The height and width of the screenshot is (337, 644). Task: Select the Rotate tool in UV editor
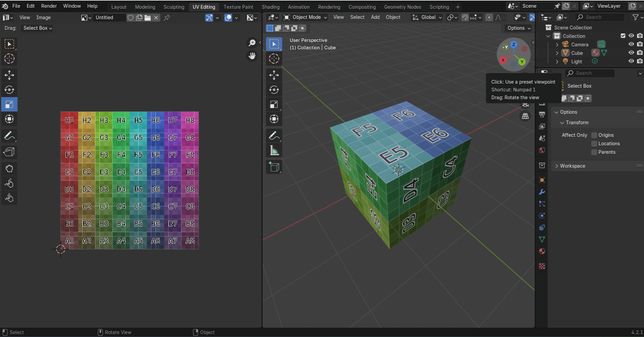pos(10,90)
